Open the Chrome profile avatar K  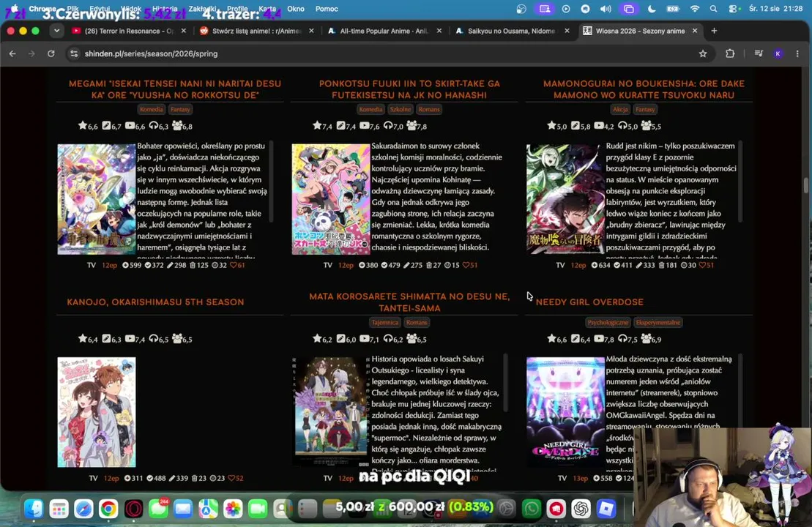click(x=778, y=53)
